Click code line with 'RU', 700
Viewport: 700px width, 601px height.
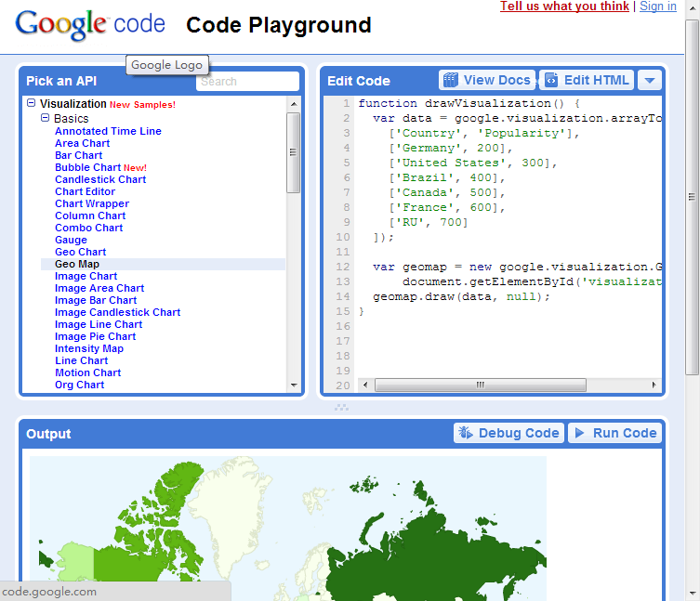(x=429, y=222)
